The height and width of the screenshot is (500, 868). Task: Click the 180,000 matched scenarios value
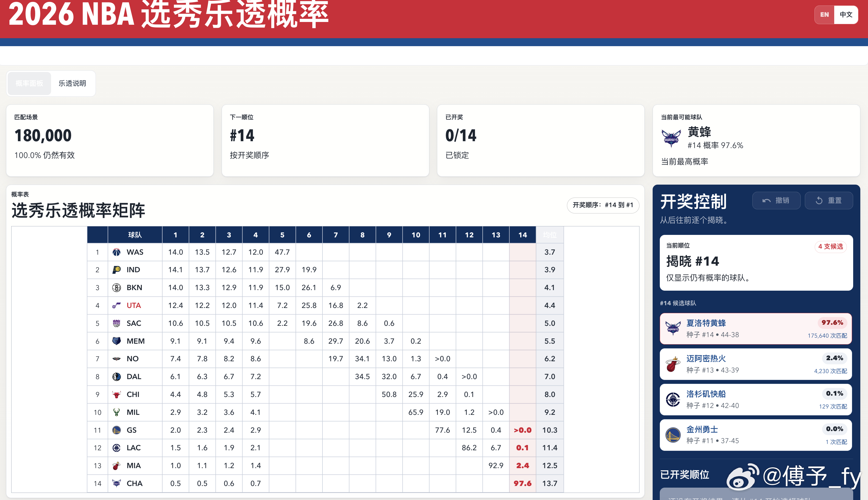coord(43,135)
